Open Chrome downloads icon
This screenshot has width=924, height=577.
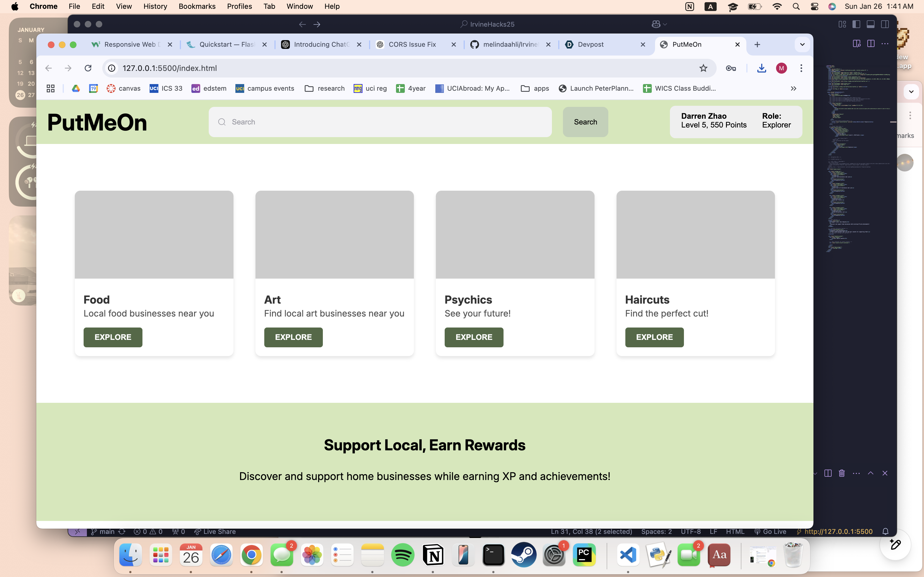pos(761,68)
